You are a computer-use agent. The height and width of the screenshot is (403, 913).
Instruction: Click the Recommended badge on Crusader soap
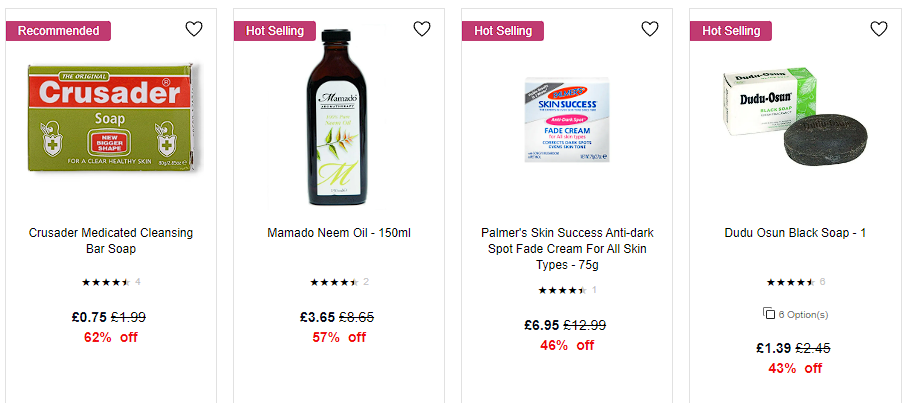(58, 31)
